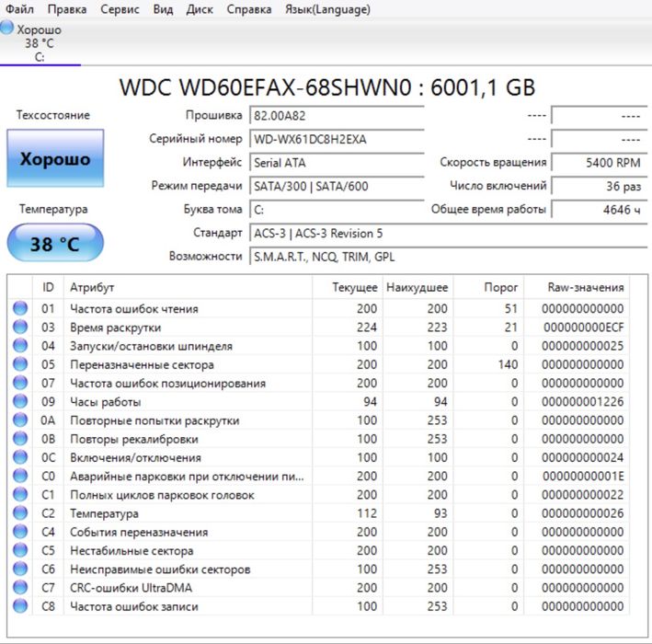This screenshot has height=644, width=652.
Task: Click the Текущее column header
Action: pos(348,287)
